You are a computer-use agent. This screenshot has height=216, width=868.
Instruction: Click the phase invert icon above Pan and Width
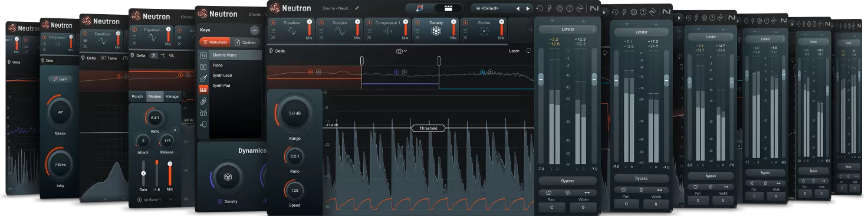pos(567,192)
